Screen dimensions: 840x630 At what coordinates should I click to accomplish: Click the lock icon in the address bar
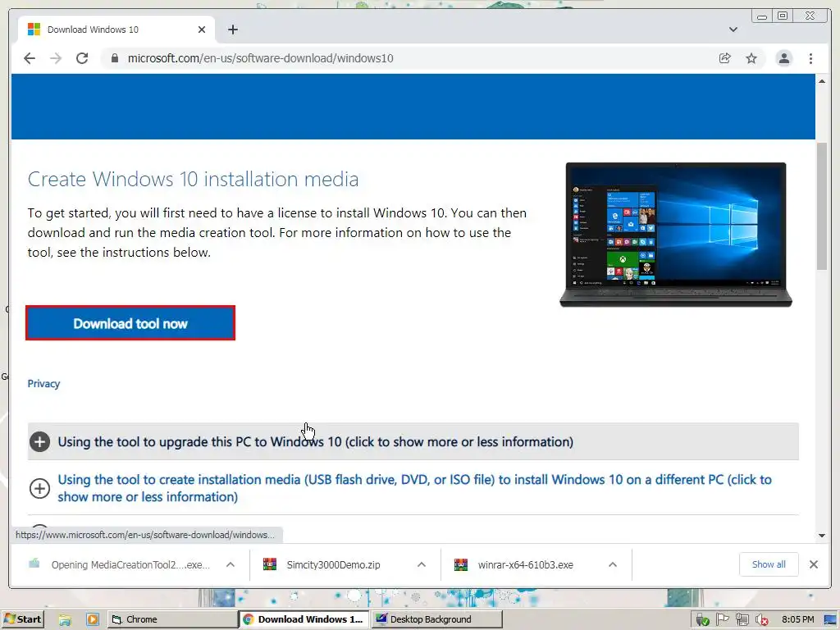pos(114,58)
